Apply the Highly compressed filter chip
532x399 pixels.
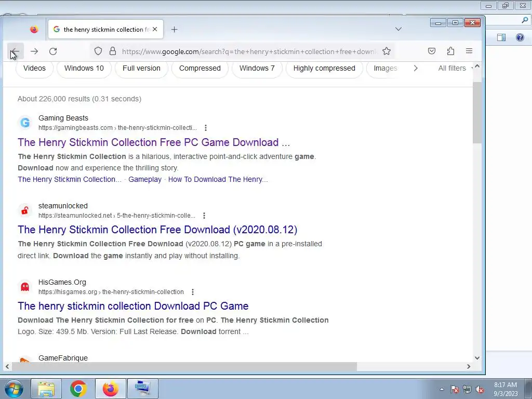pos(324,68)
